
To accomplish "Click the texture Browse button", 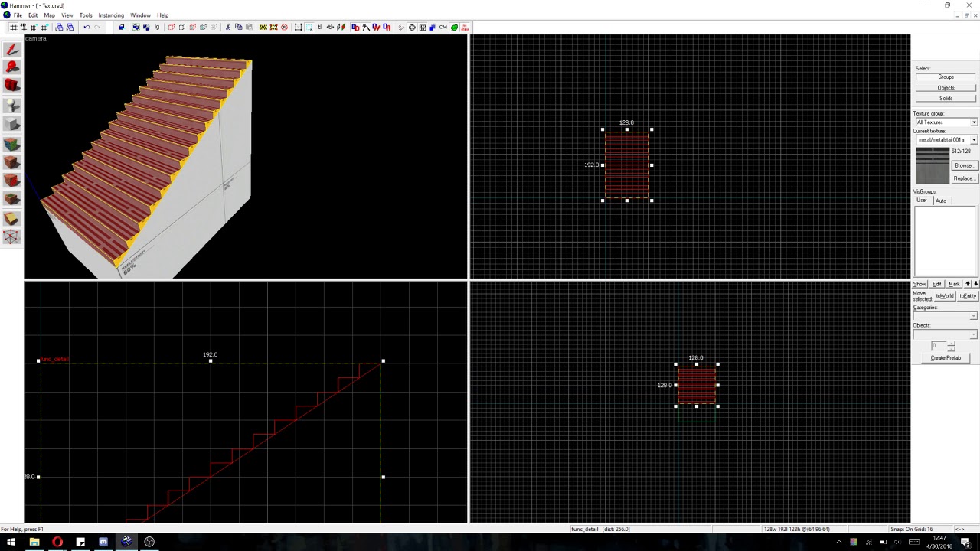I will pyautogui.click(x=964, y=166).
